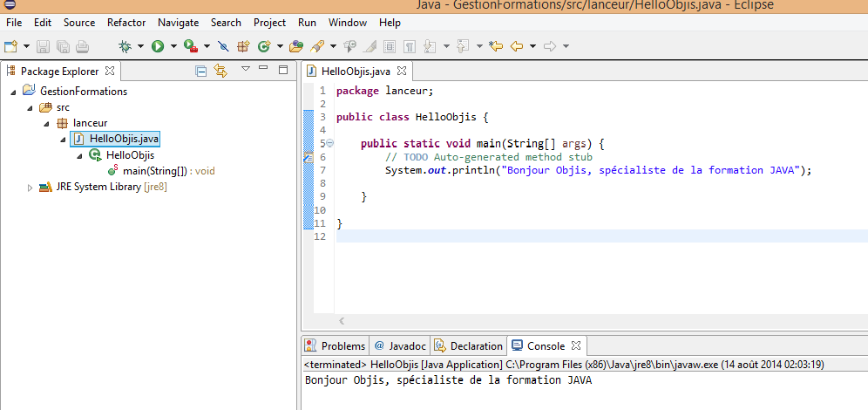Image resolution: width=868 pixels, height=410 pixels.
Task: Click the Open Type toolbar icon
Action: (x=296, y=46)
